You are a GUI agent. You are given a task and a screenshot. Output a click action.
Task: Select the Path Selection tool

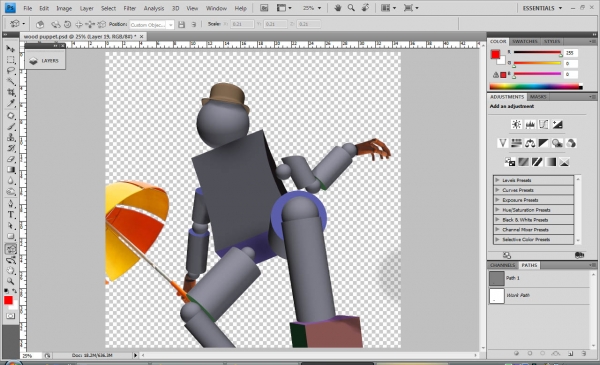[10, 225]
